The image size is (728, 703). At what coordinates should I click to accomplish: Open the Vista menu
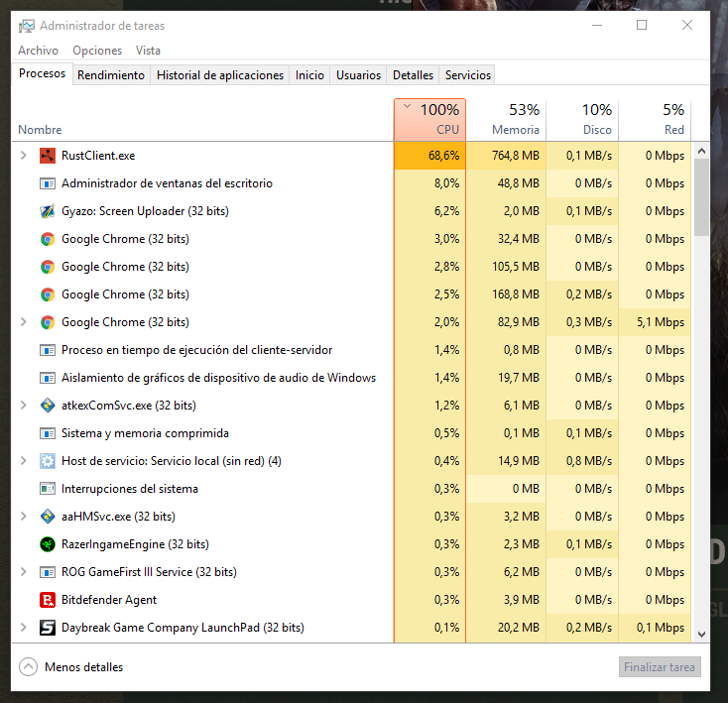[148, 51]
